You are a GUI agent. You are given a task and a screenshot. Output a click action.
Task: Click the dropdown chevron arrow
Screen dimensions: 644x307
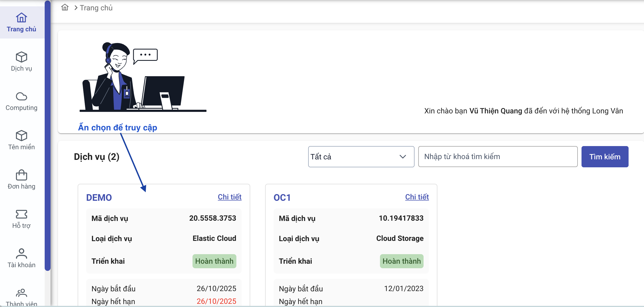pyautogui.click(x=403, y=157)
